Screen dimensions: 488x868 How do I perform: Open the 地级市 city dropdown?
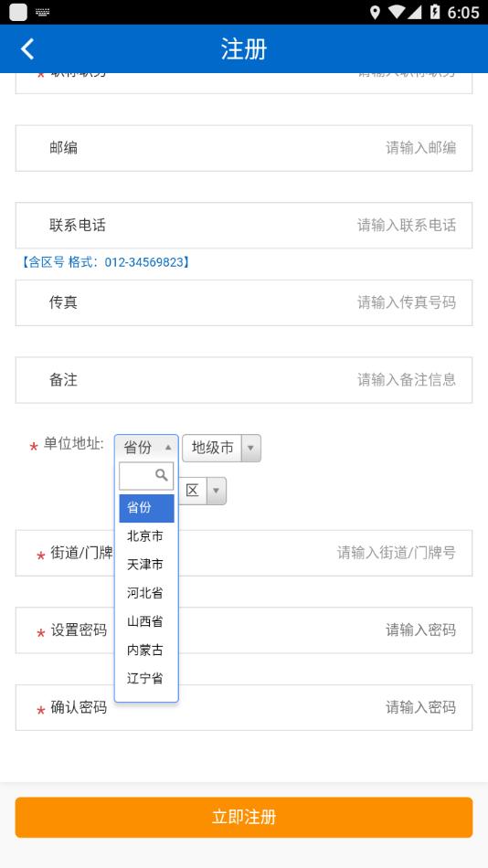(221, 448)
